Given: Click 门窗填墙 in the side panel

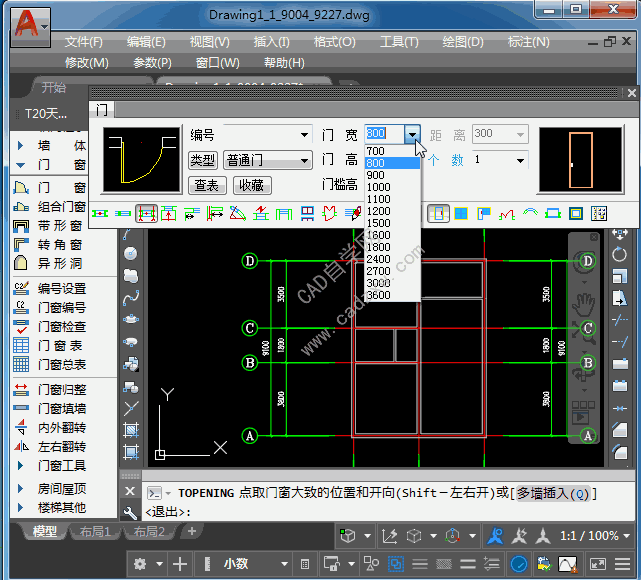Looking at the screenshot, I should [x=62, y=408].
